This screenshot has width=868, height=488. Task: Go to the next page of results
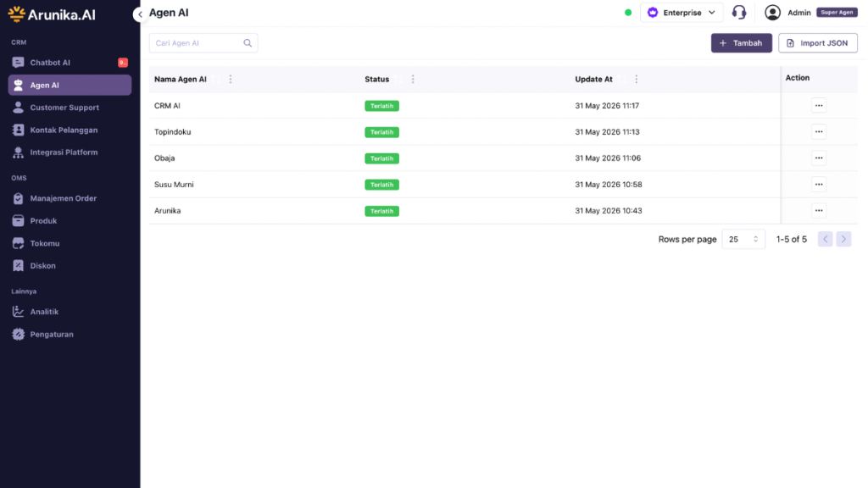tap(843, 239)
